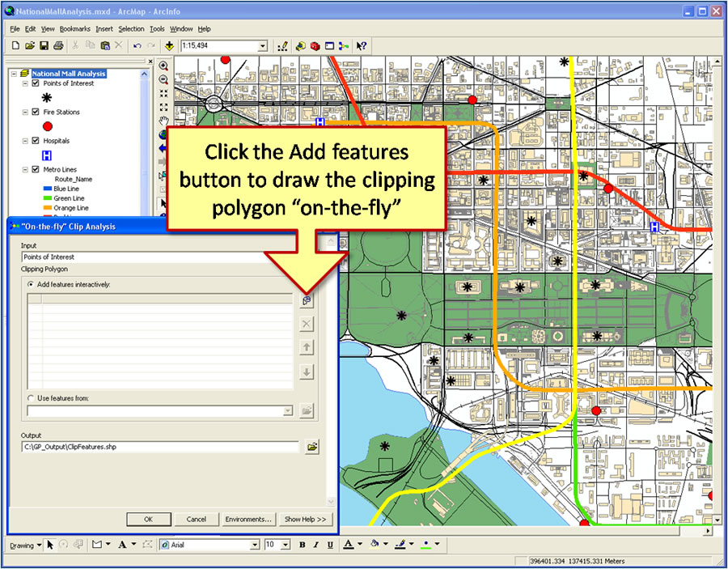This screenshot has width=728, height=569.
Task: Click Fixed Zoom In arrows icon
Action: point(163,93)
